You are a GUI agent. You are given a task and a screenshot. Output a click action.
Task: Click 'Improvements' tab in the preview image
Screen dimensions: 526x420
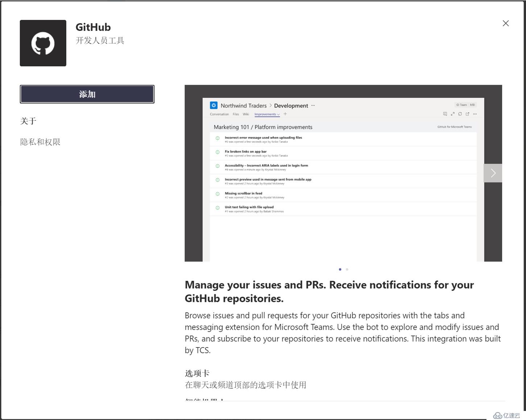coord(267,114)
